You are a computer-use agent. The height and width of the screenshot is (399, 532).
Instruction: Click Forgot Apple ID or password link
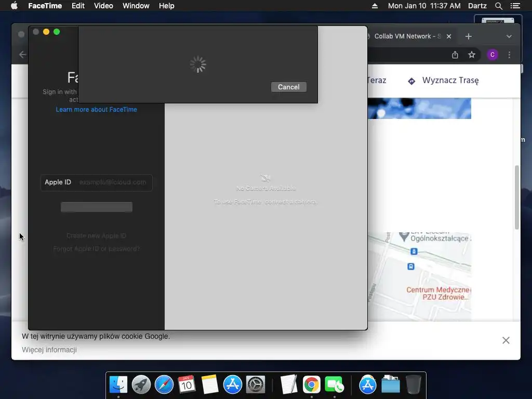[x=96, y=249]
